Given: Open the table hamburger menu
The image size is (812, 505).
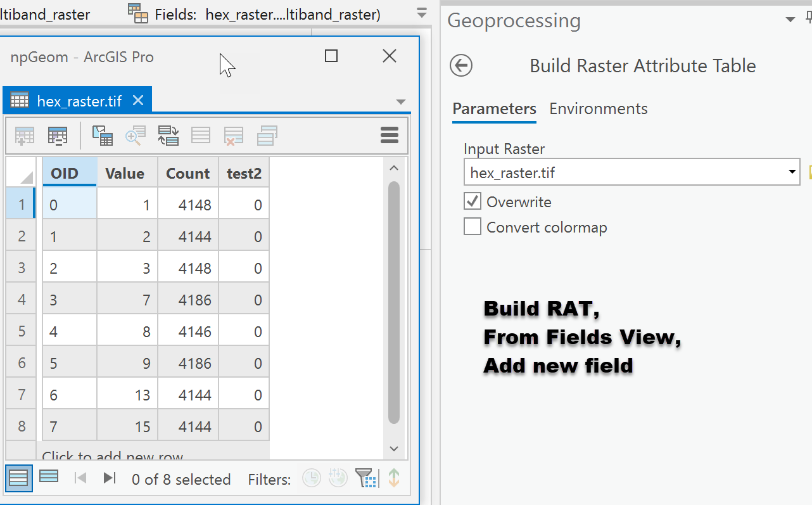Looking at the screenshot, I should pos(389,135).
